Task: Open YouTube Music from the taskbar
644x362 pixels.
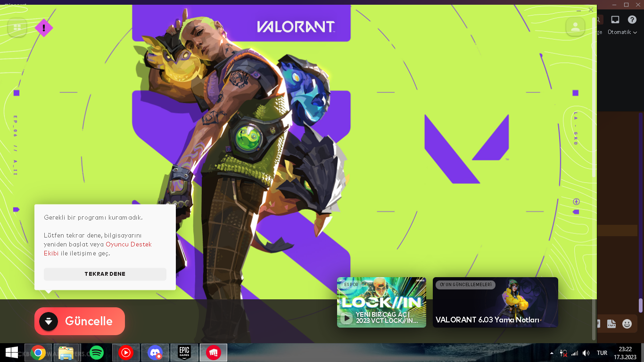Action: point(126,353)
